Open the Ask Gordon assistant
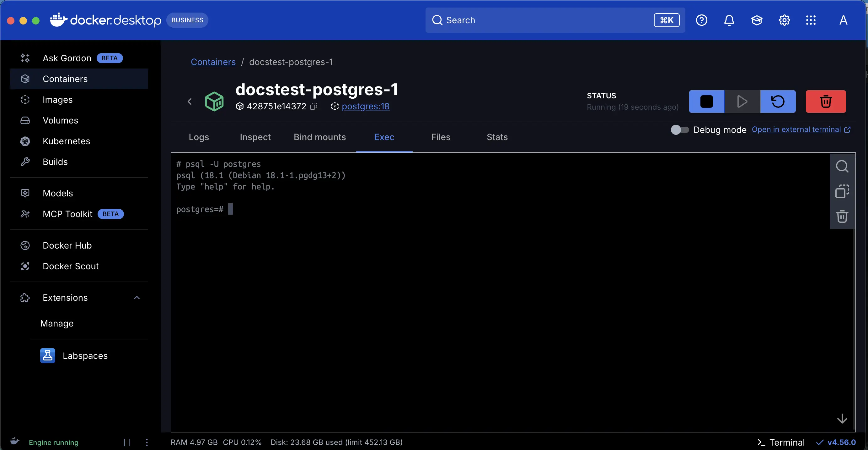This screenshot has height=450, width=868. tap(67, 58)
